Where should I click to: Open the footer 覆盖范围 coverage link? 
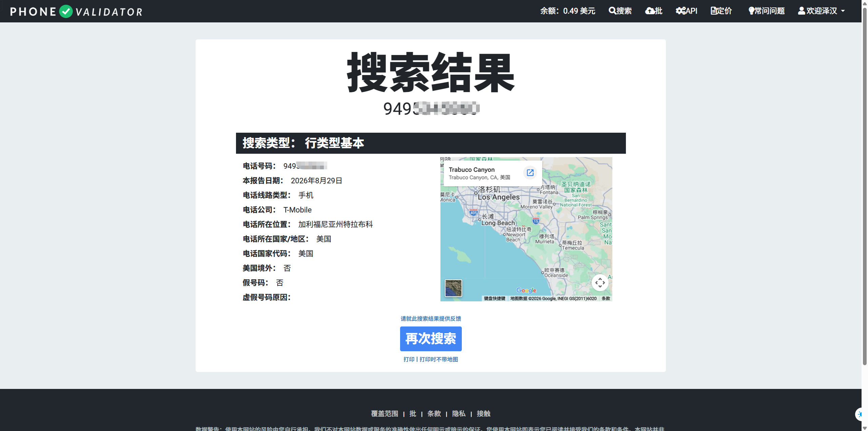click(384, 414)
